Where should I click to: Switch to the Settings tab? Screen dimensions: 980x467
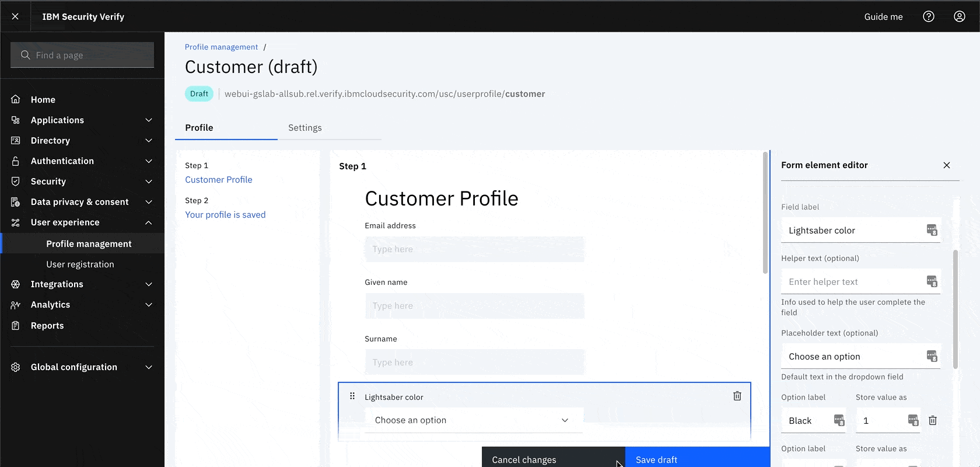[x=330, y=127]
